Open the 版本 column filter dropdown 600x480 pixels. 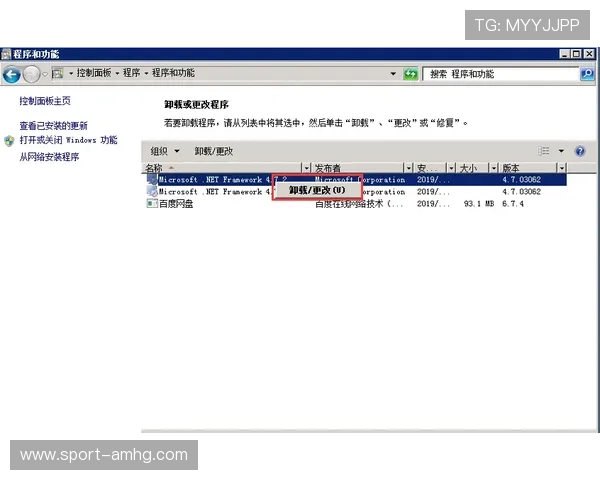coord(562,168)
